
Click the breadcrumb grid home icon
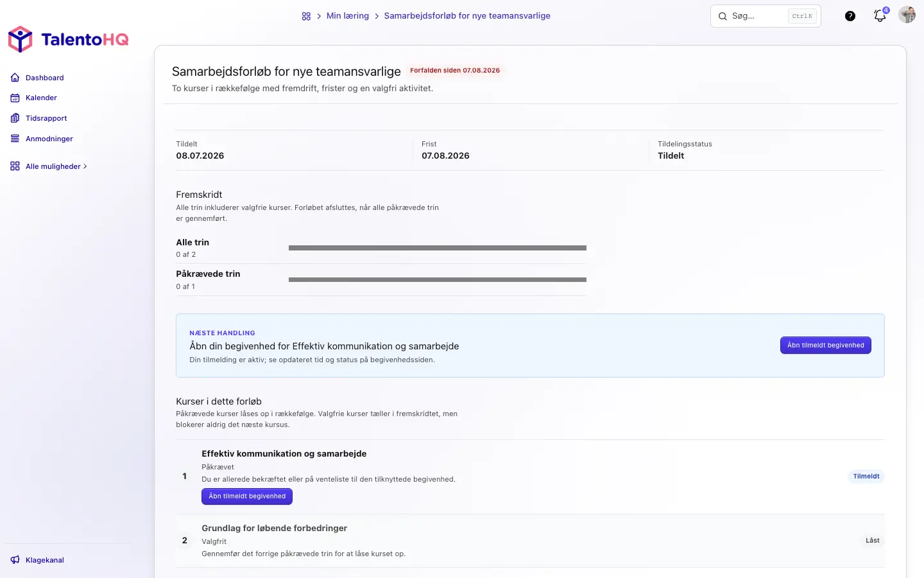[306, 16]
